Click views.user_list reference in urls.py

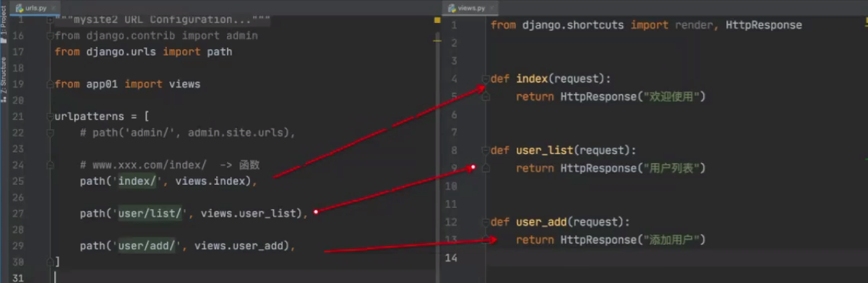point(249,213)
